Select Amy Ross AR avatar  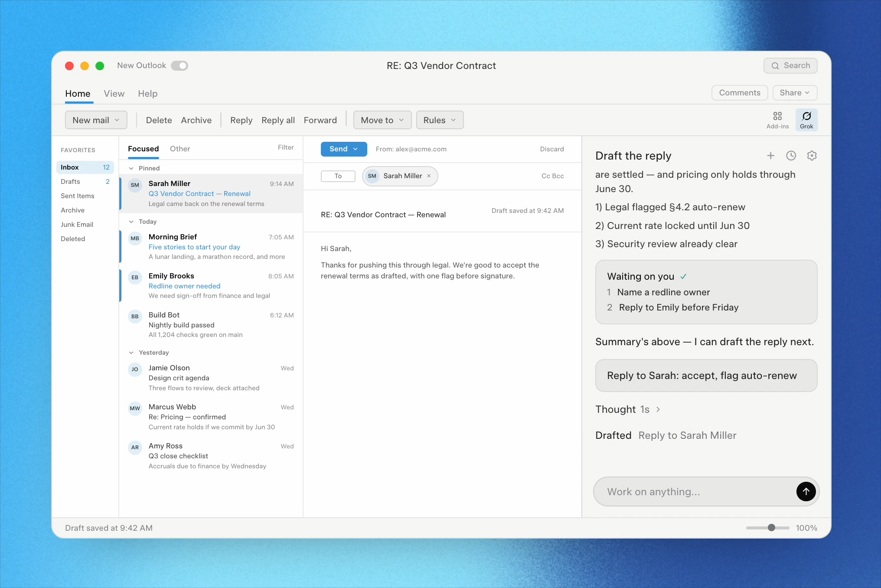(x=135, y=448)
